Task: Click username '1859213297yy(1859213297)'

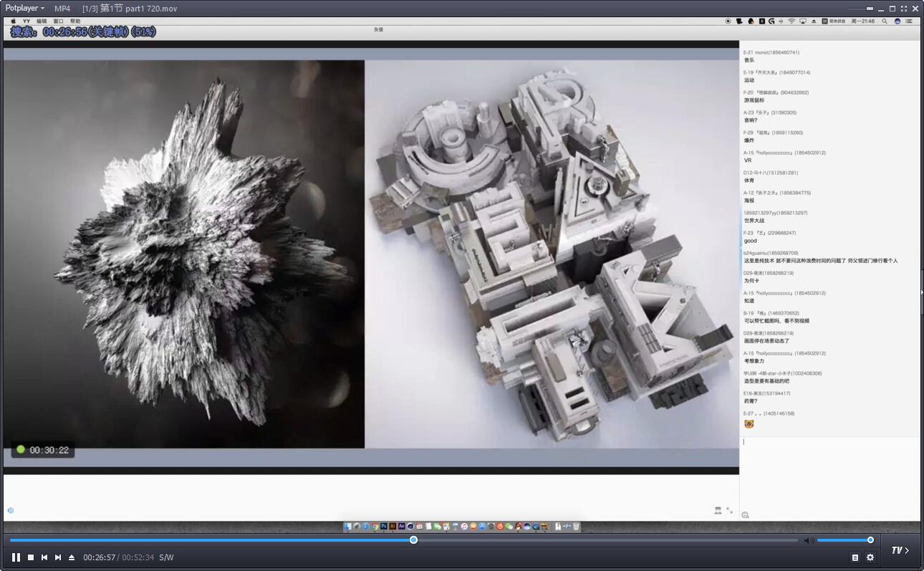Action: [x=776, y=213]
